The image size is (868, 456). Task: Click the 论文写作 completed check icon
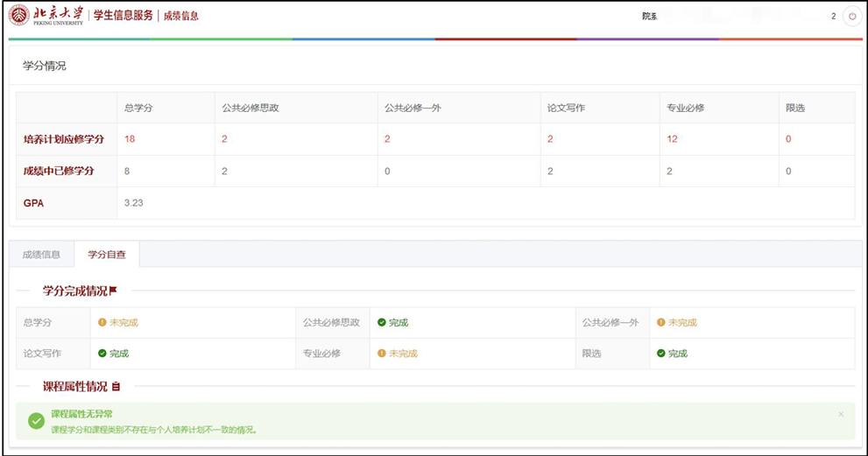click(102, 354)
